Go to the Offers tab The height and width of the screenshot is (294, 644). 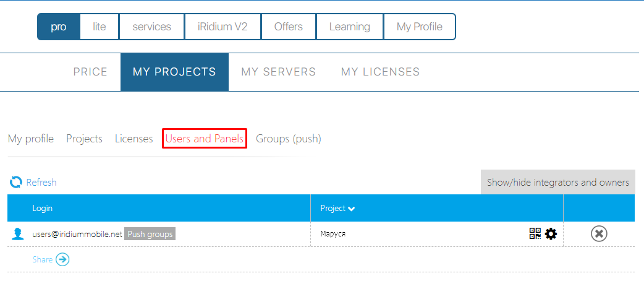pos(288,27)
